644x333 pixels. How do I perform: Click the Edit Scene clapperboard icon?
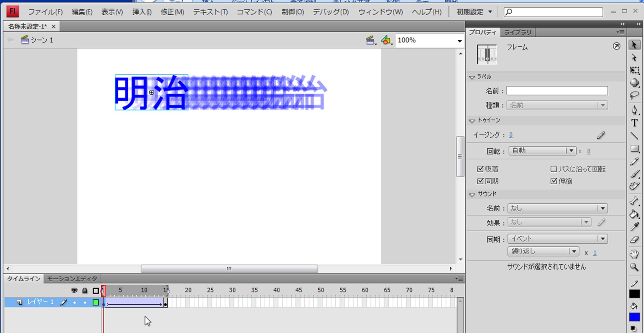[371, 40]
